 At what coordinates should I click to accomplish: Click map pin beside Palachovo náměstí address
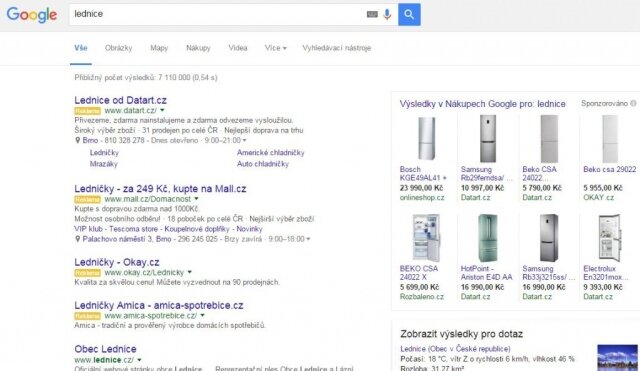78,239
